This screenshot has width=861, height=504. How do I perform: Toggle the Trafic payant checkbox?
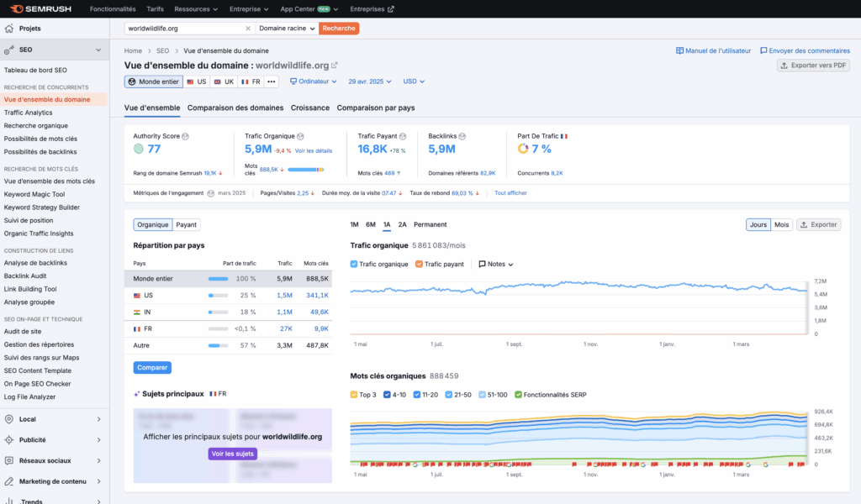pyautogui.click(x=419, y=265)
